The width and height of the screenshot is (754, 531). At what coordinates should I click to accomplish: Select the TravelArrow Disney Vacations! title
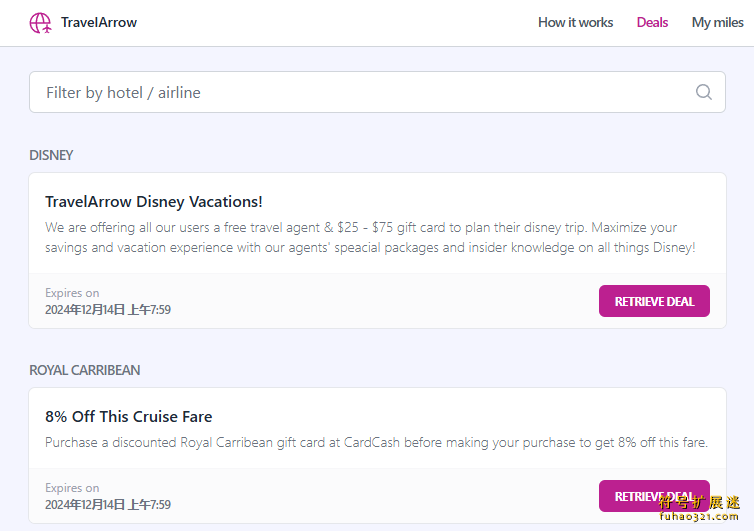(x=154, y=202)
